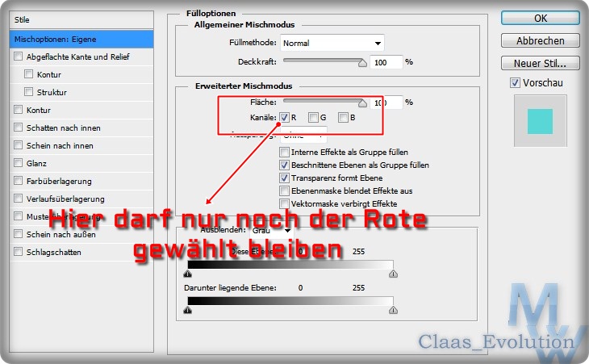The height and width of the screenshot is (364, 589).
Task: Click OK to confirm layer style
Action: (x=540, y=18)
